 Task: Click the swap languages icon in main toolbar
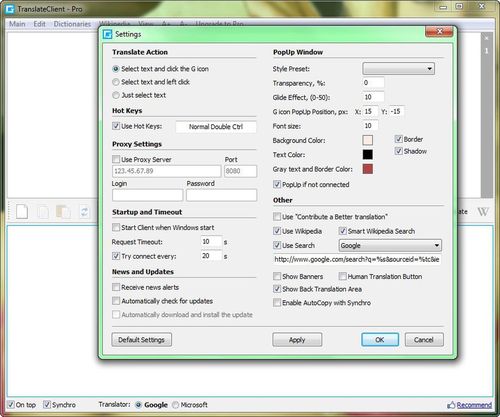click(84, 212)
